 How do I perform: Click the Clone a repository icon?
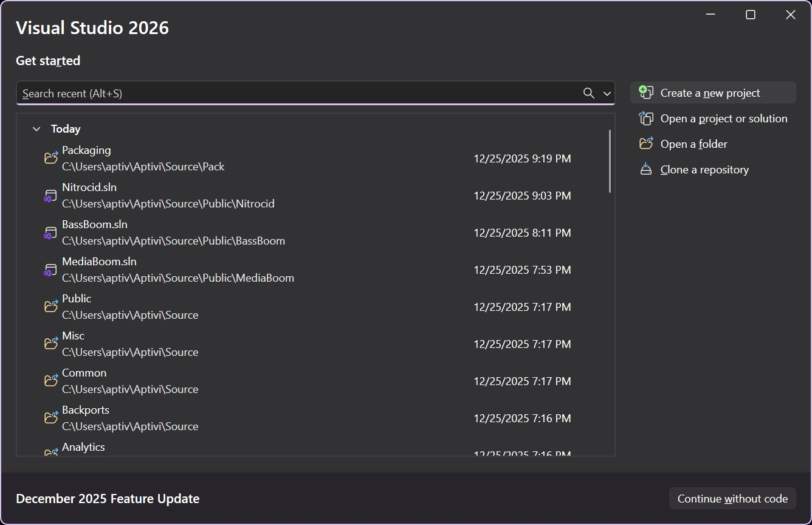click(646, 170)
